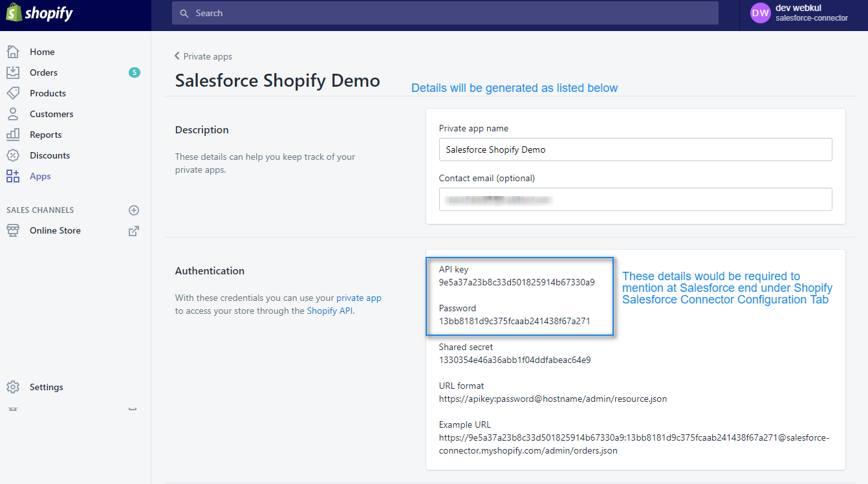The width and height of the screenshot is (868, 484).
Task: Click the SALES CHANNELS heading
Action: tap(40, 210)
